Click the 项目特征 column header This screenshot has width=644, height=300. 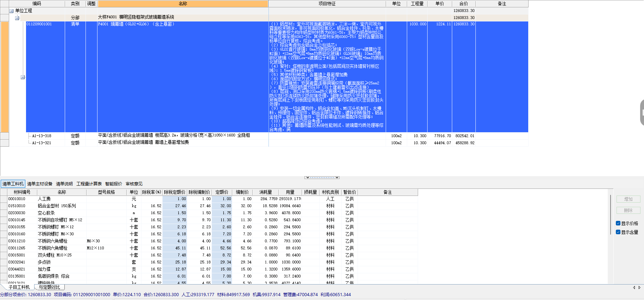[x=327, y=4]
